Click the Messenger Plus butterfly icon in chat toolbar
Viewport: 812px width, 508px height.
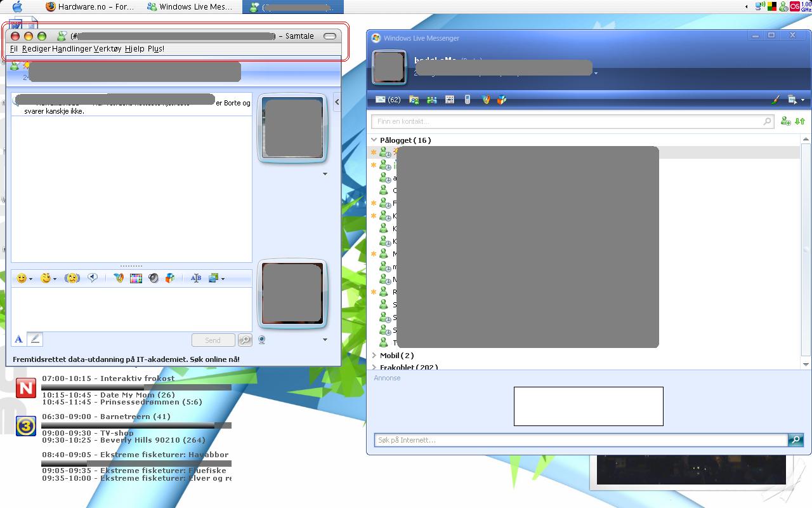point(119,278)
